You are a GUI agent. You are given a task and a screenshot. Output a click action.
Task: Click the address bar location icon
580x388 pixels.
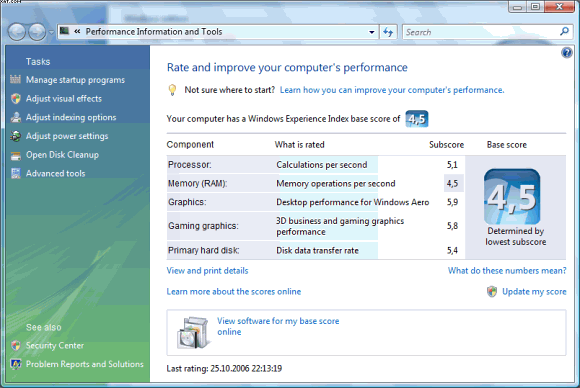(x=64, y=31)
